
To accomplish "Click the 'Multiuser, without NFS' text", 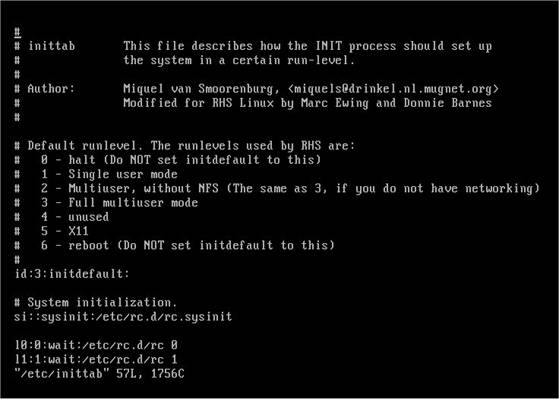I will (x=143, y=188).
